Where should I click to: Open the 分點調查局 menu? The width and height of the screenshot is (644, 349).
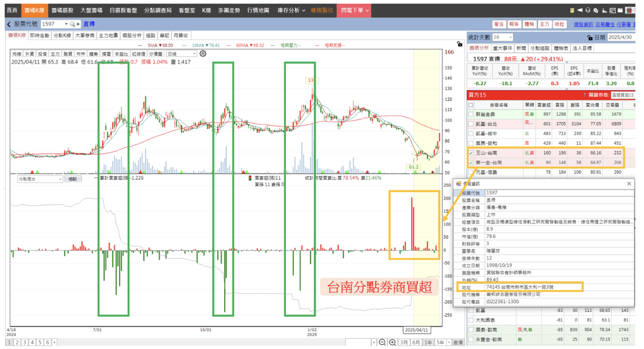coord(158,10)
